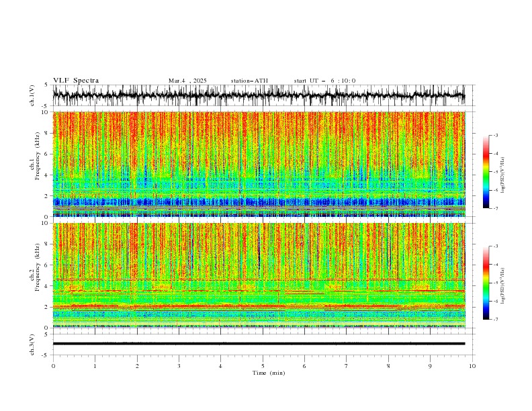Click the ch.2 spectrogram plot area
Viewport: 532px width, 411px height.
pyautogui.click(x=259, y=275)
